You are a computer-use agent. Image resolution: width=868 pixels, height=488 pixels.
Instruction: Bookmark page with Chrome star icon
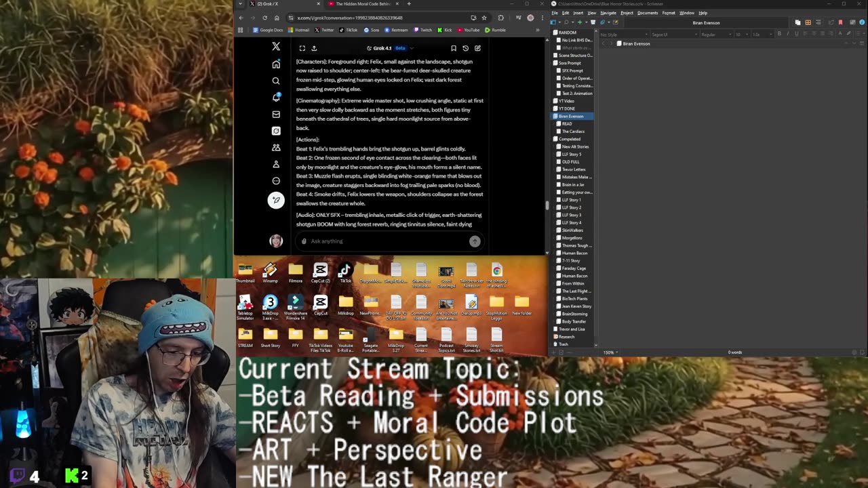tap(484, 18)
